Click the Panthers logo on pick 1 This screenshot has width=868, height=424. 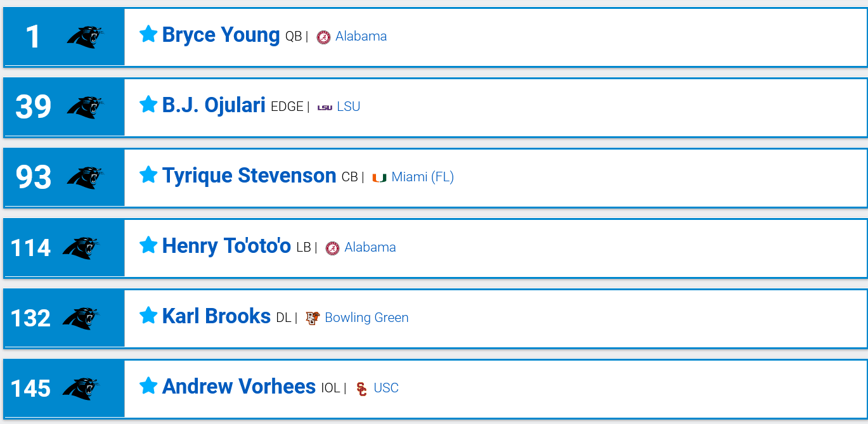[86, 37]
